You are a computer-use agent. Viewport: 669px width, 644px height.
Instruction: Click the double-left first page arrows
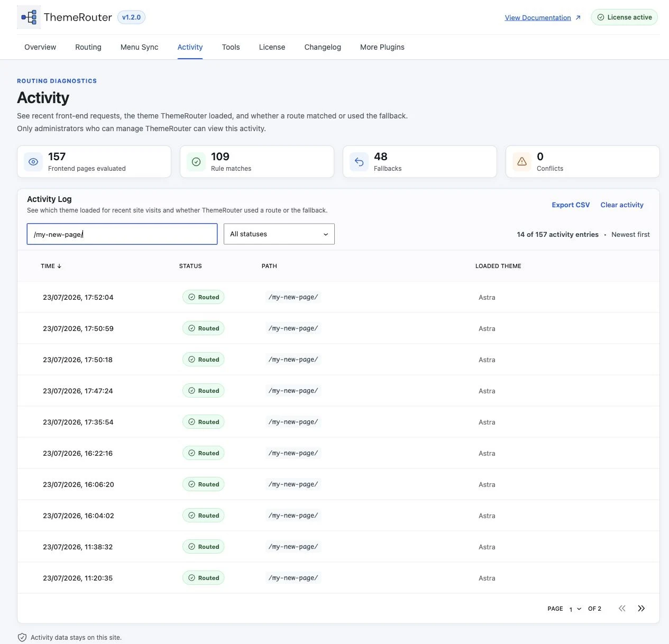(x=622, y=609)
